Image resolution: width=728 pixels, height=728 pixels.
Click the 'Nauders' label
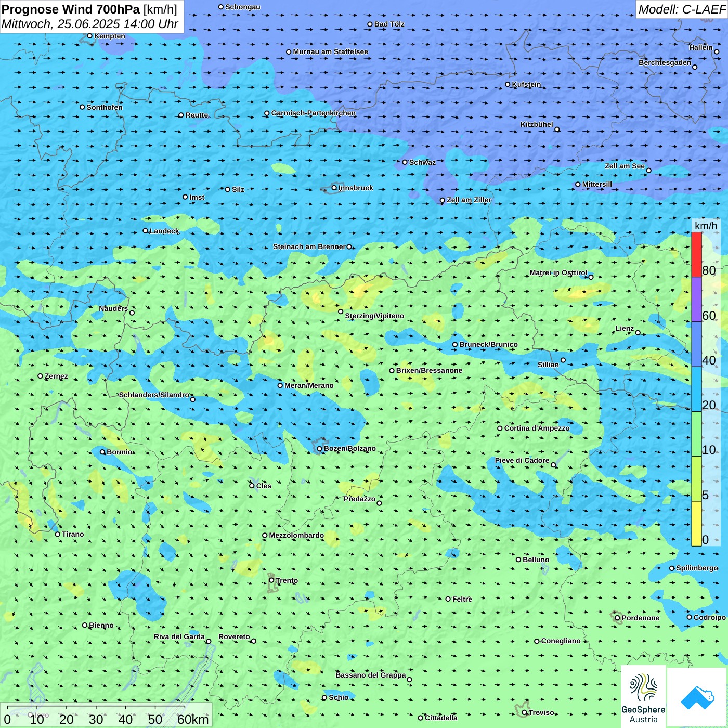[113, 308]
